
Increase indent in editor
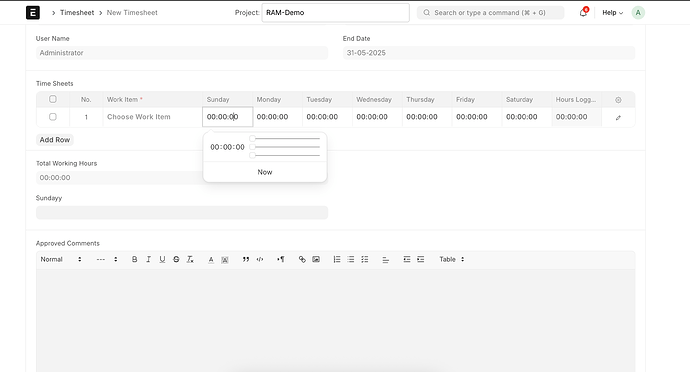coord(421,259)
